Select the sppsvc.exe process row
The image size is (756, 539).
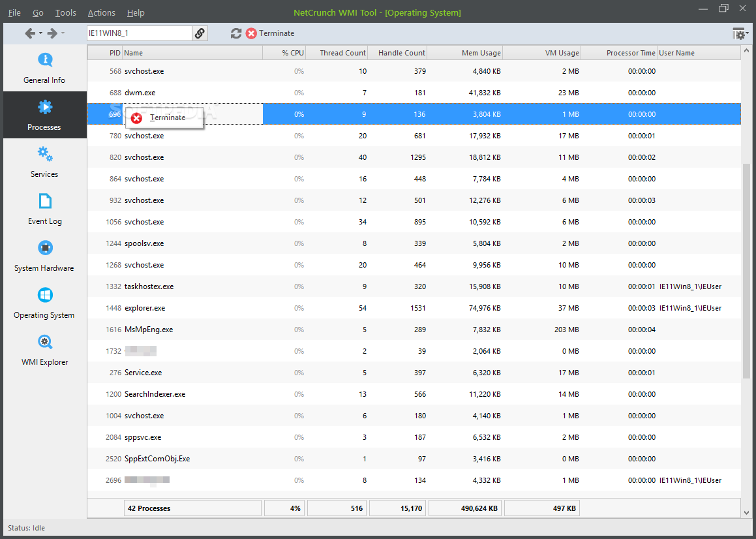coord(414,437)
